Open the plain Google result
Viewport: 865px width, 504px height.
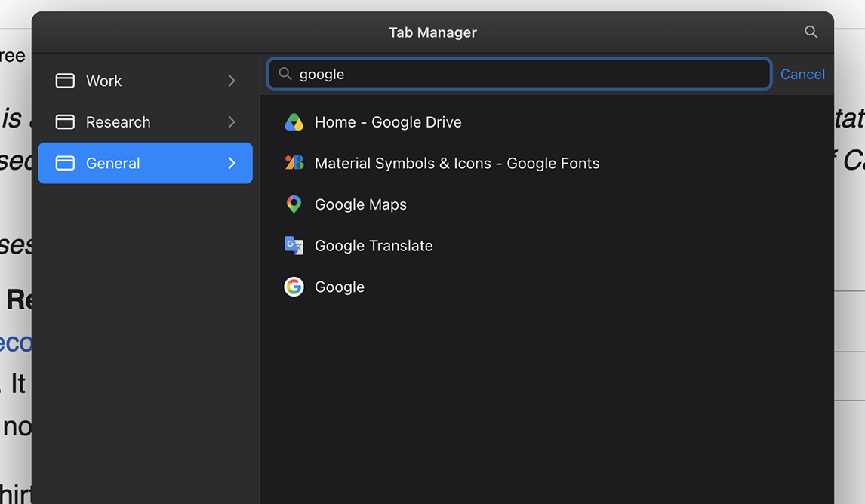[546, 287]
